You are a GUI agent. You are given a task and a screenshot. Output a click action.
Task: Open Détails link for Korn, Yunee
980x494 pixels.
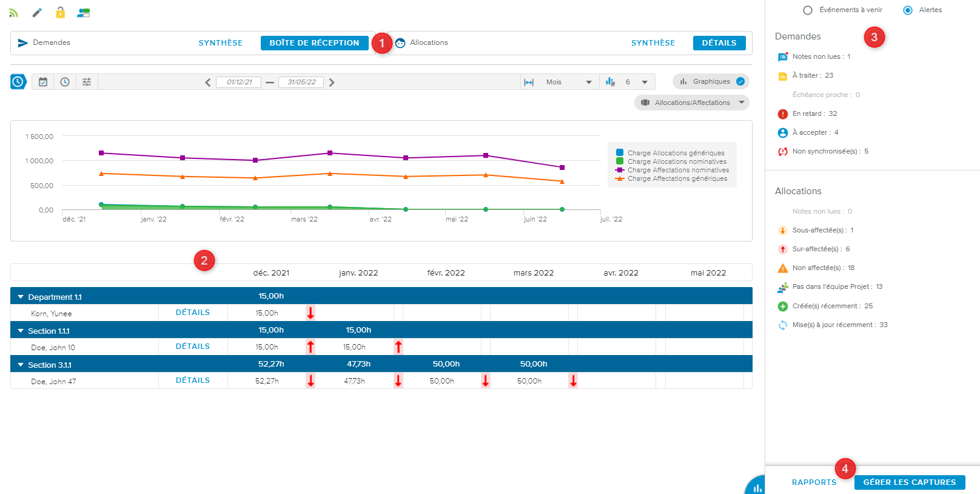pos(193,313)
